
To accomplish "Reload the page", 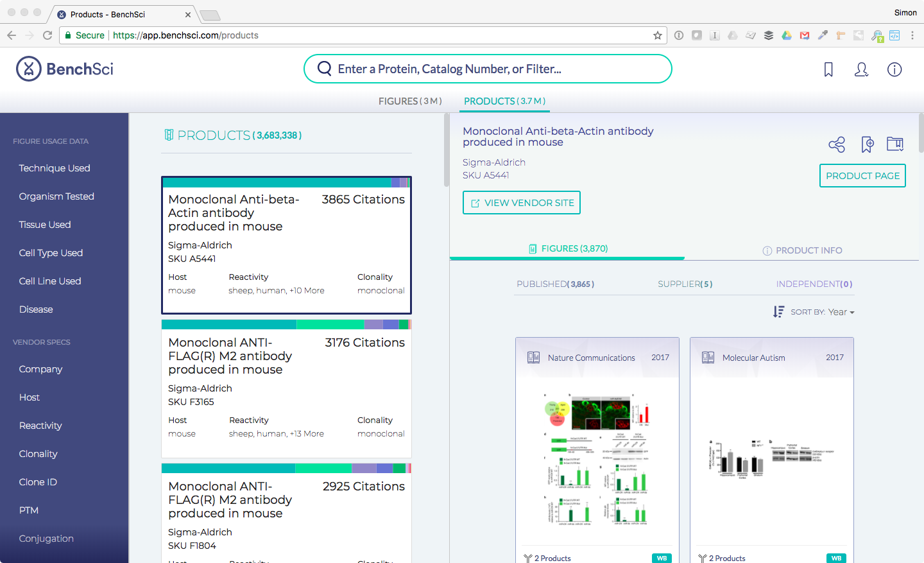I will 47,35.
